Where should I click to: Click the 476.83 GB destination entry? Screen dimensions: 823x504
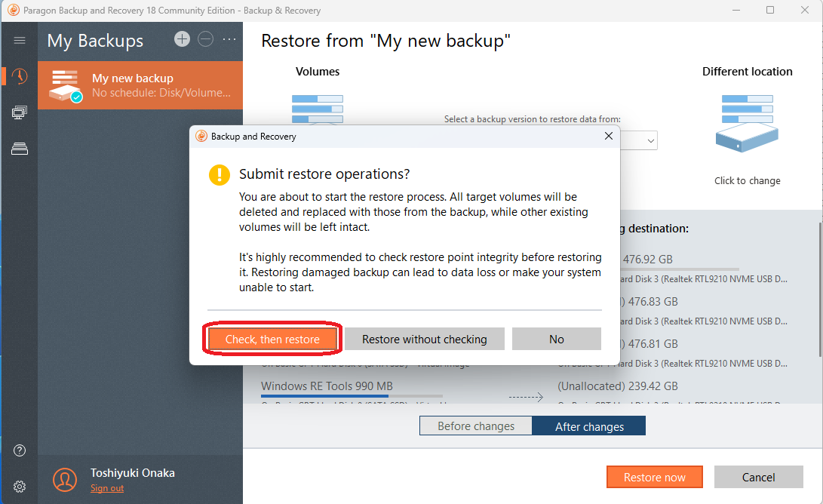click(649, 302)
